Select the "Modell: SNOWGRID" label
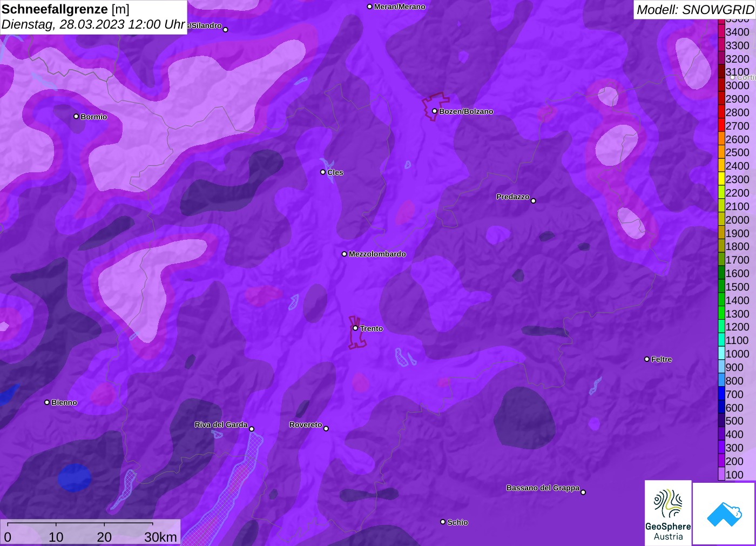The width and height of the screenshot is (756, 546). click(x=696, y=10)
